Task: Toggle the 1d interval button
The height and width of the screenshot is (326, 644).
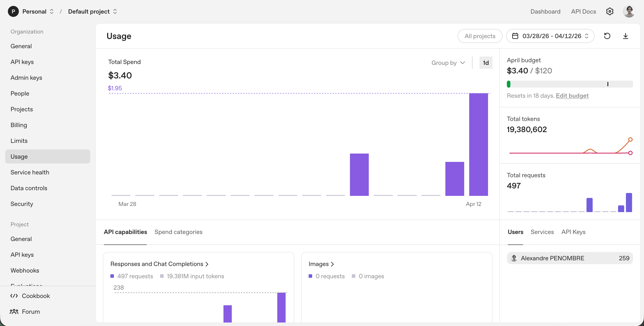Action: pos(485,63)
